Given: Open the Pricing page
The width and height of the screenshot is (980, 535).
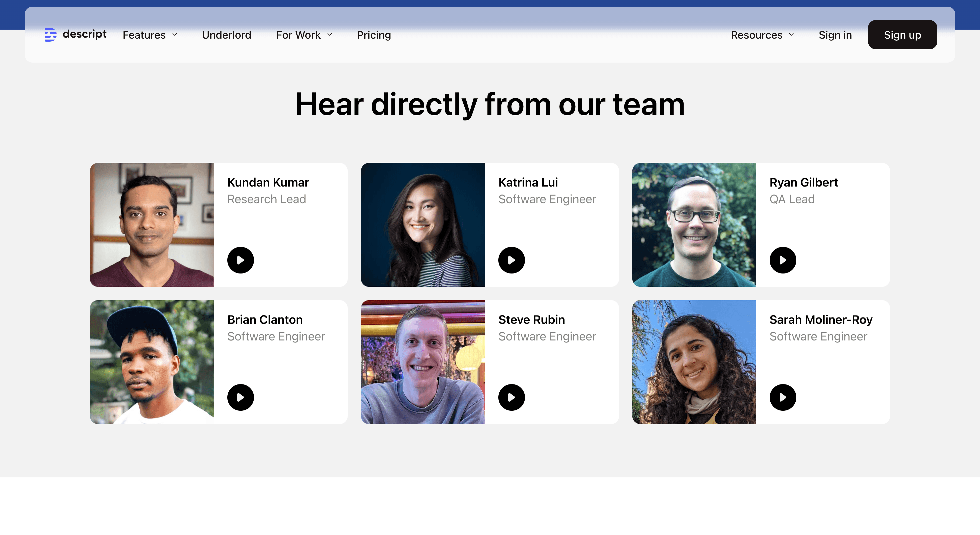Looking at the screenshot, I should pyautogui.click(x=374, y=35).
